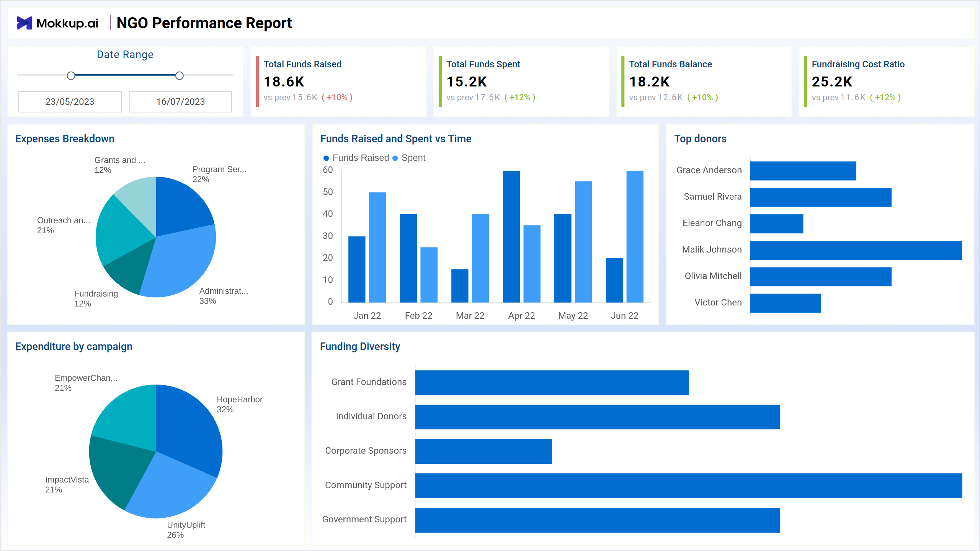Click the Government Support bar
This screenshot has width=980, height=551.
598,520
